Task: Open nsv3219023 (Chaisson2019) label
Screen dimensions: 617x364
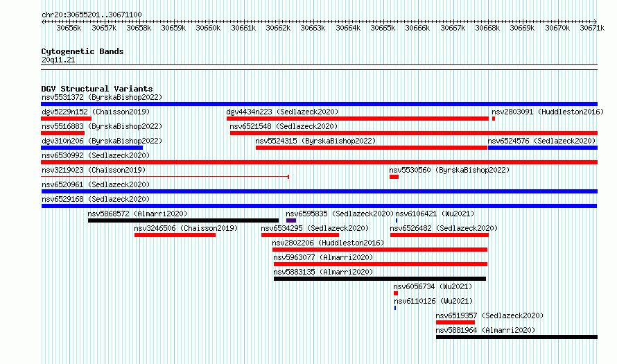Action: pyautogui.click(x=94, y=170)
